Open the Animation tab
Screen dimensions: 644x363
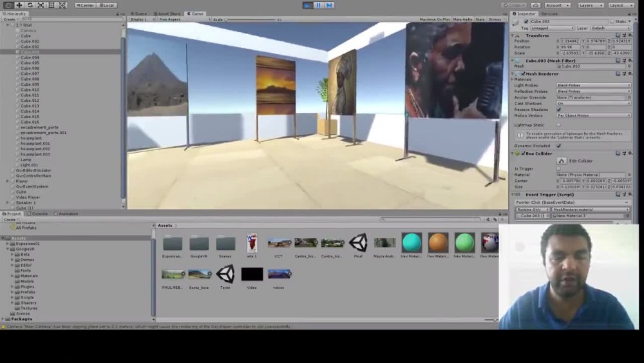pos(66,214)
